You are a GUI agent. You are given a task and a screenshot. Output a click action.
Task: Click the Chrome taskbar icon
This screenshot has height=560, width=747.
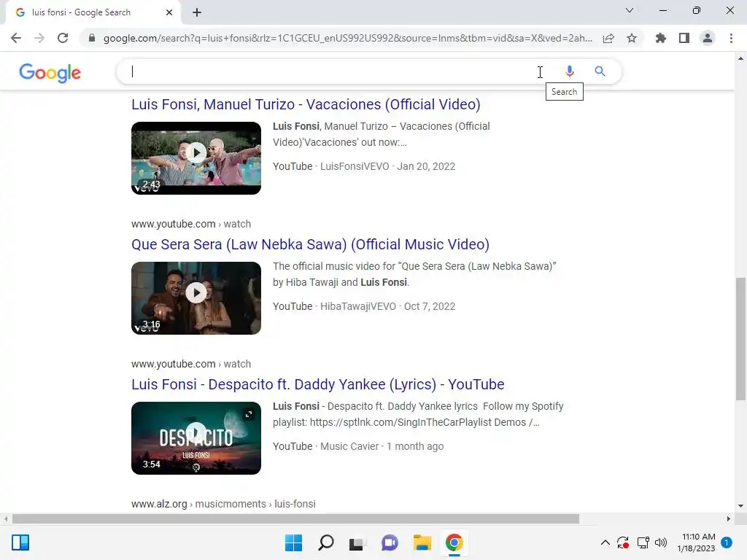click(x=454, y=542)
